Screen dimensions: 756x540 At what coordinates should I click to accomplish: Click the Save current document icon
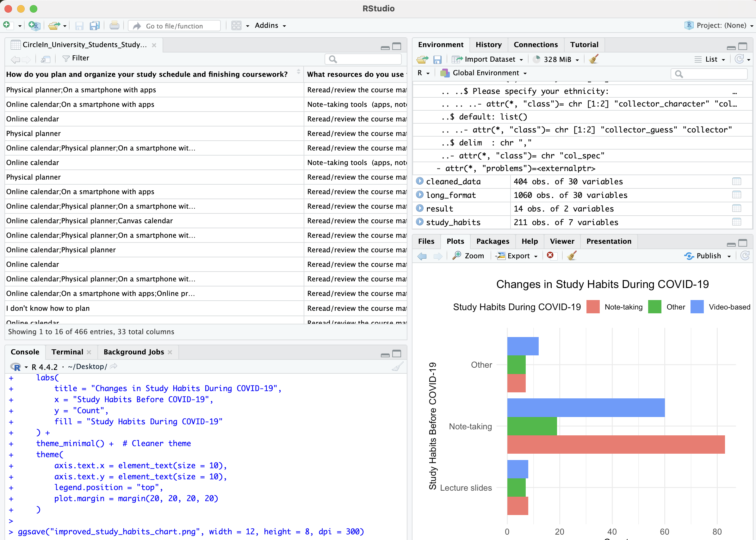79,26
